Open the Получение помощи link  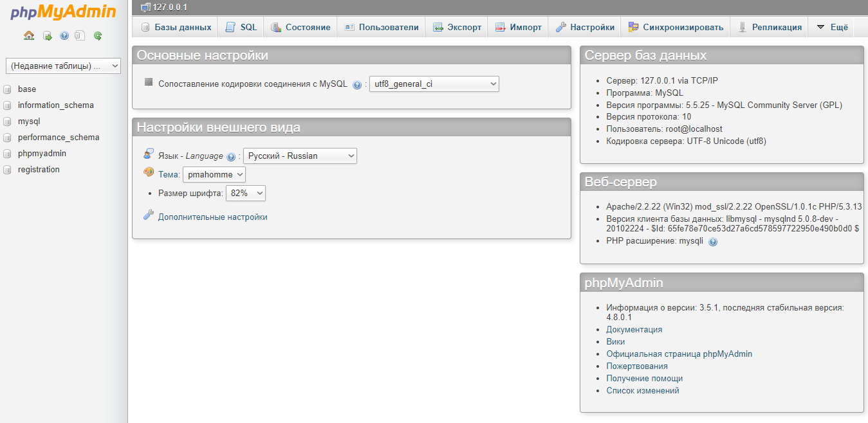[x=644, y=379]
